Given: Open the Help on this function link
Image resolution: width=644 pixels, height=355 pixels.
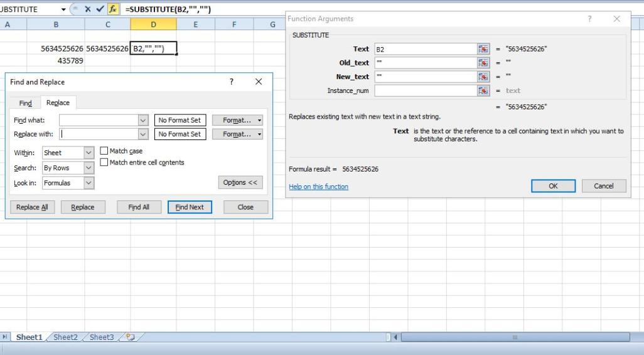Looking at the screenshot, I should [318, 187].
